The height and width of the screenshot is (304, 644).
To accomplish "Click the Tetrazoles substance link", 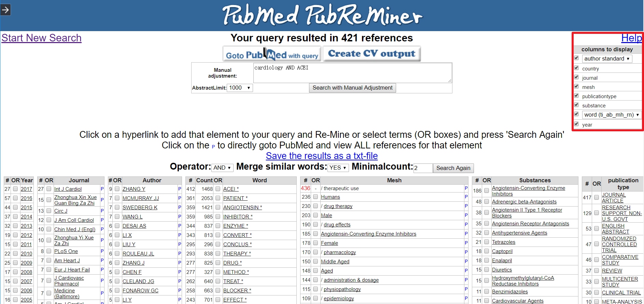I will point(503,242).
